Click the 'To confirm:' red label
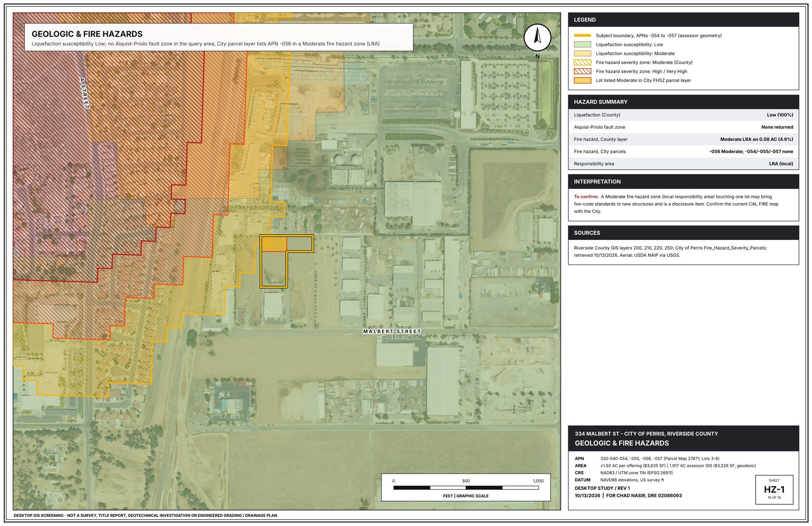812x526 pixels. click(586, 197)
